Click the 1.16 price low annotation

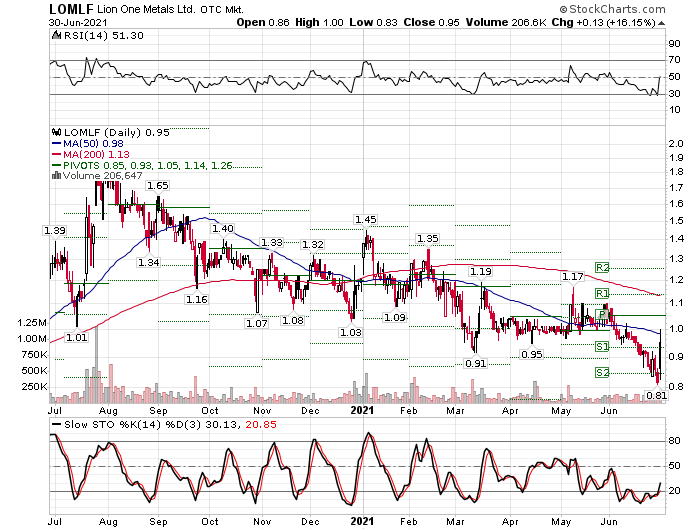coord(196,300)
